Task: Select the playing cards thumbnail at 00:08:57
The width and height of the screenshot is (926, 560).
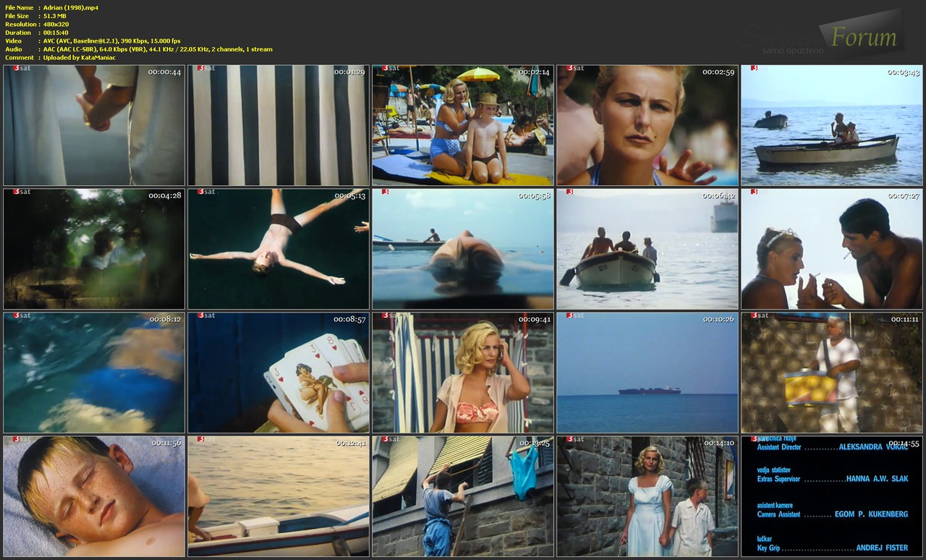Action: [279, 373]
